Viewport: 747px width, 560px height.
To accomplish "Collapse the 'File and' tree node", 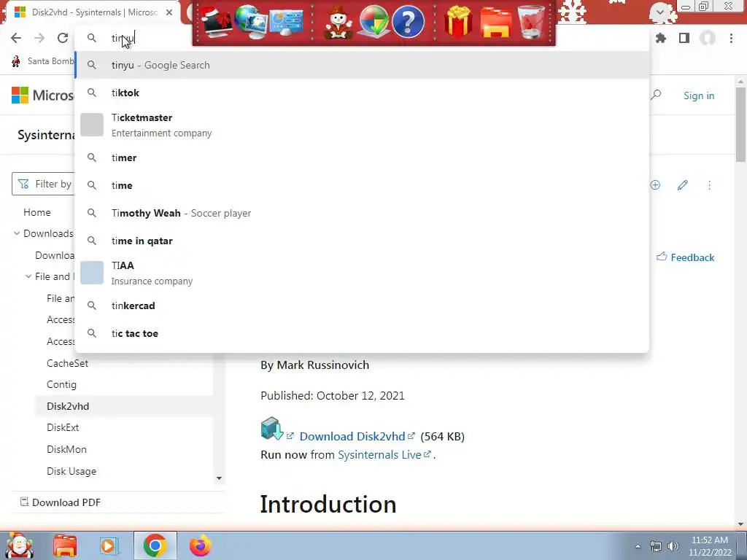I will click(x=28, y=276).
